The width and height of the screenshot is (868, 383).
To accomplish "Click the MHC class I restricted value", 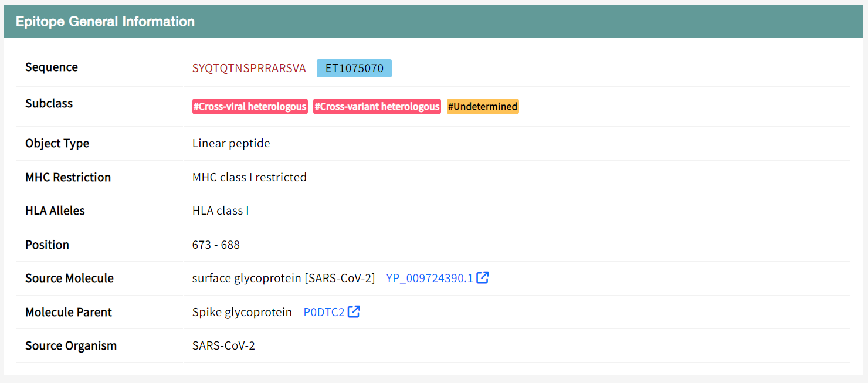I will [x=249, y=177].
